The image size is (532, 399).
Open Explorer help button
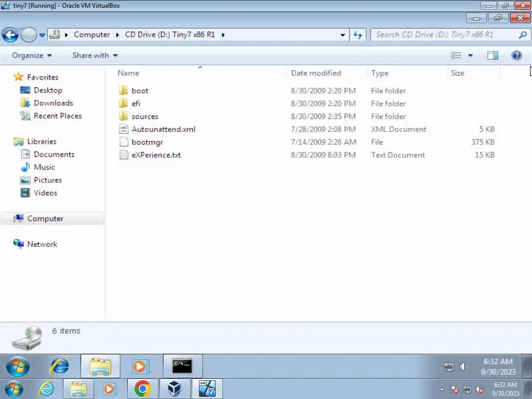pyautogui.click(x=516, y=55)
